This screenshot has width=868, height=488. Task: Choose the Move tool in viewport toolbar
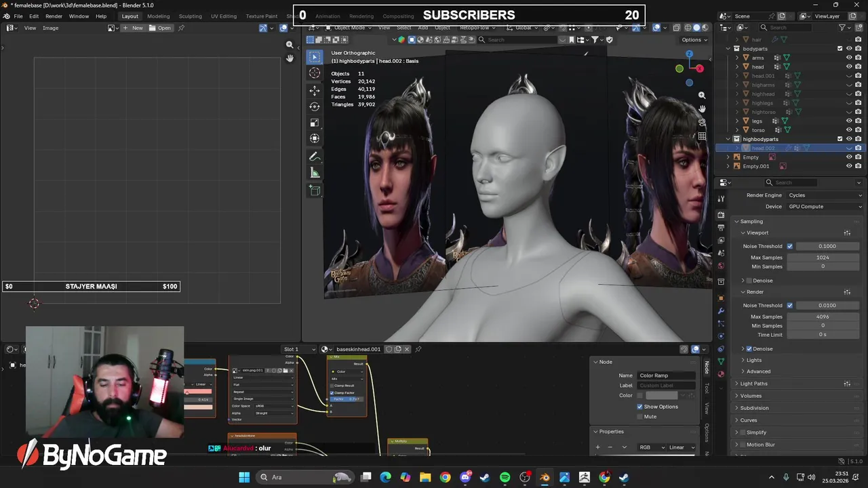(315, 90)
